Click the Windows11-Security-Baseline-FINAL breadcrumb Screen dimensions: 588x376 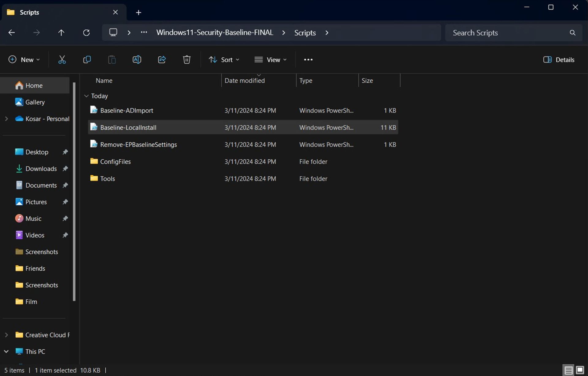(x=215, y=32)
